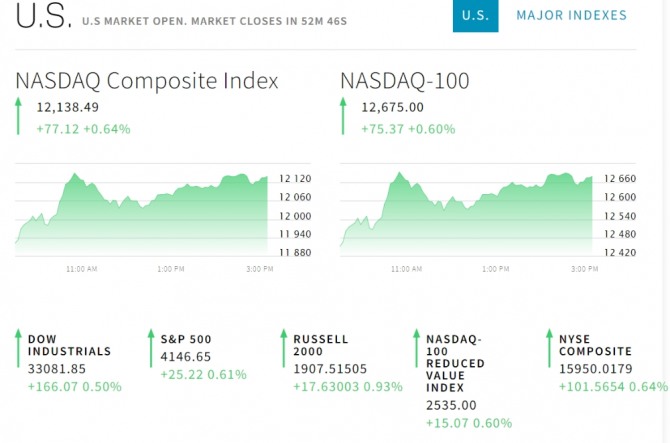The image size is (670, 443).
Task: Switch to the Major Indexes tab
Action: click(571, 16)
